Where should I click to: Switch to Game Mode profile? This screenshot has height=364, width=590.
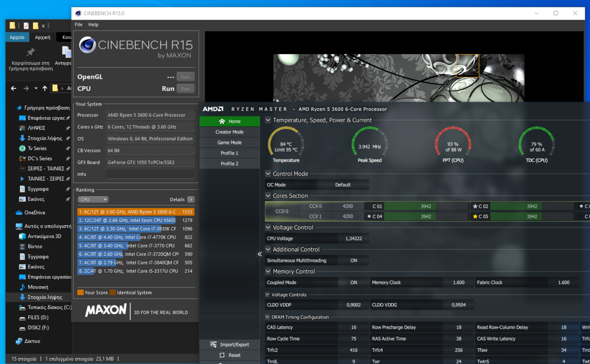230,142
